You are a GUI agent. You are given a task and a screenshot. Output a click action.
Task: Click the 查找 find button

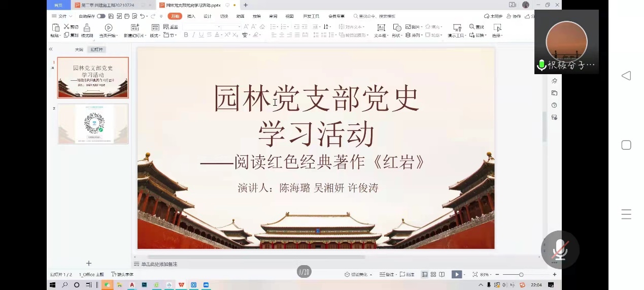[477, 27]
